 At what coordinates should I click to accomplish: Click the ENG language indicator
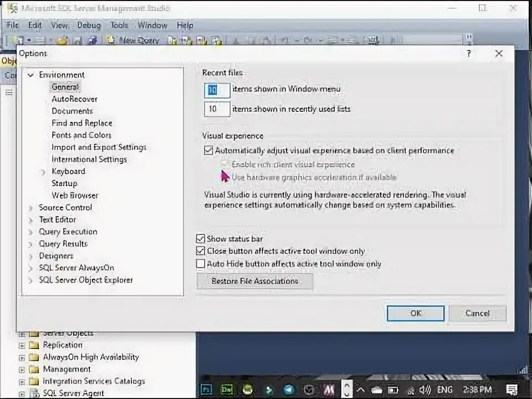coord(445,390)
